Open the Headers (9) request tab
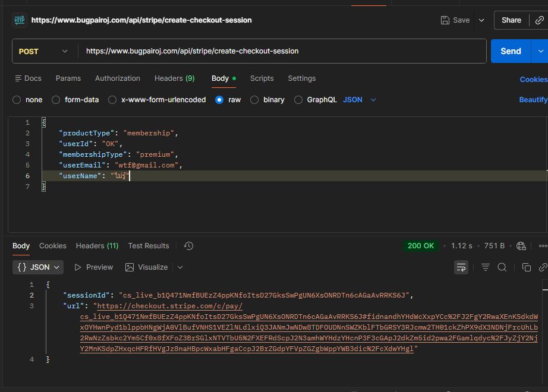548x392 pixels. pos(174,78)
